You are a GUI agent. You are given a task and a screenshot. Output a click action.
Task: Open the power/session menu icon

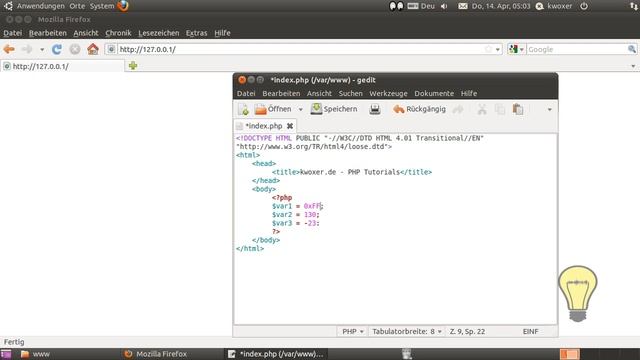584,6
